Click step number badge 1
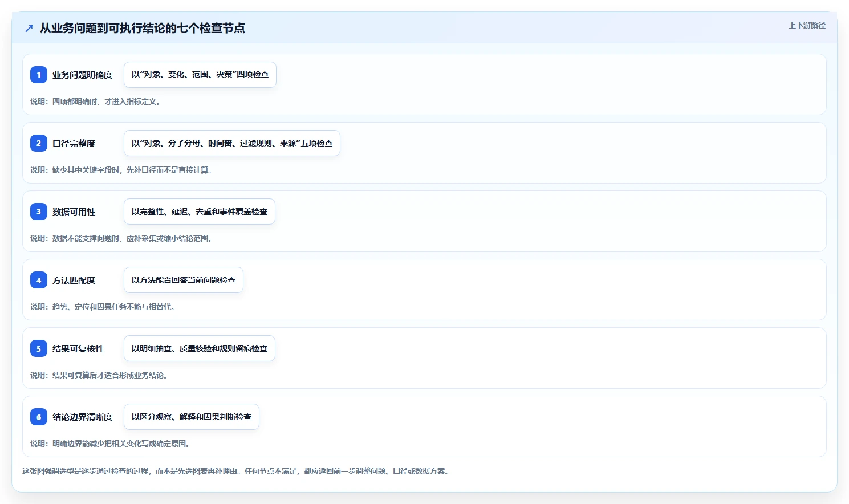The width and height of the screenshot is (849, 504). click(39, 75)
